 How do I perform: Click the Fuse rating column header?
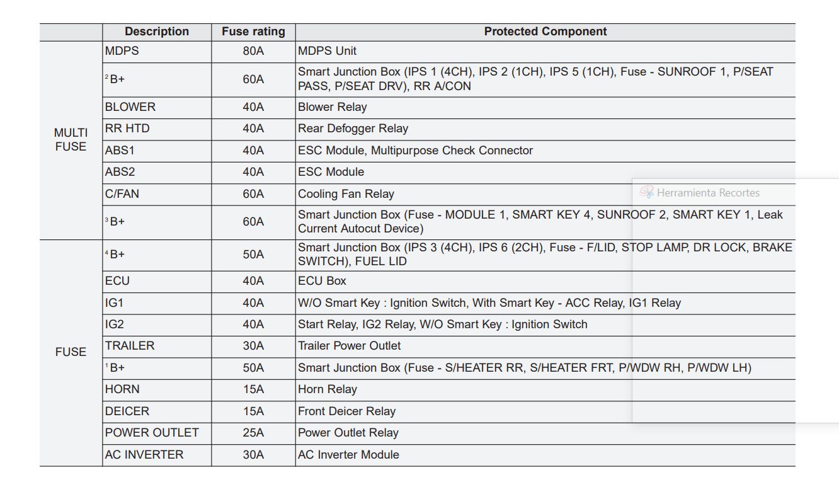253,31
